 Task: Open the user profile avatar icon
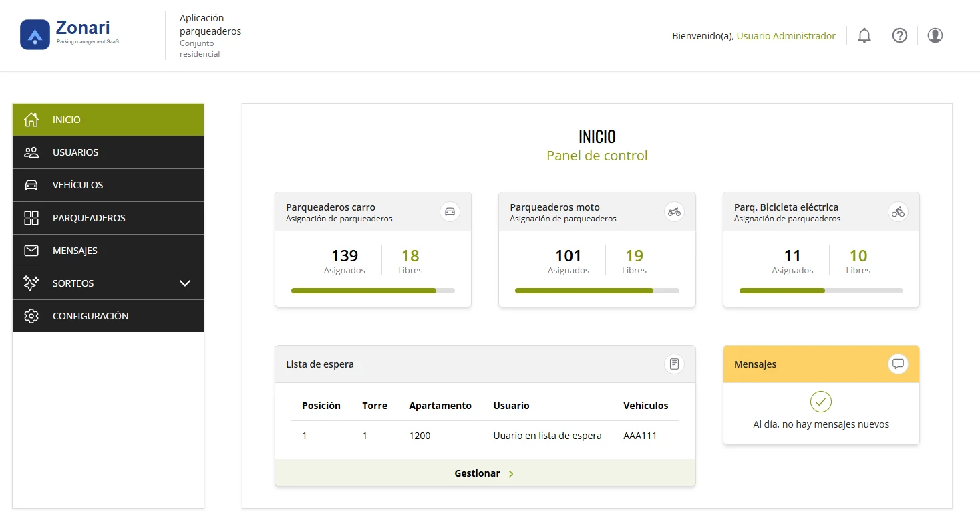click(x=935, y=35)
